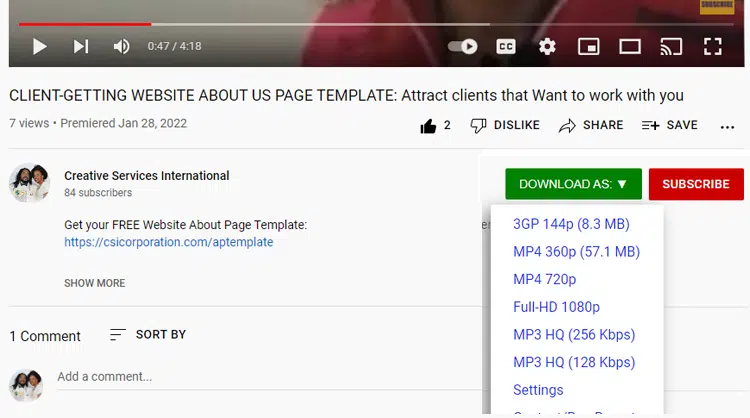
Task: Cast video to a TV
Action: point(671,46)
